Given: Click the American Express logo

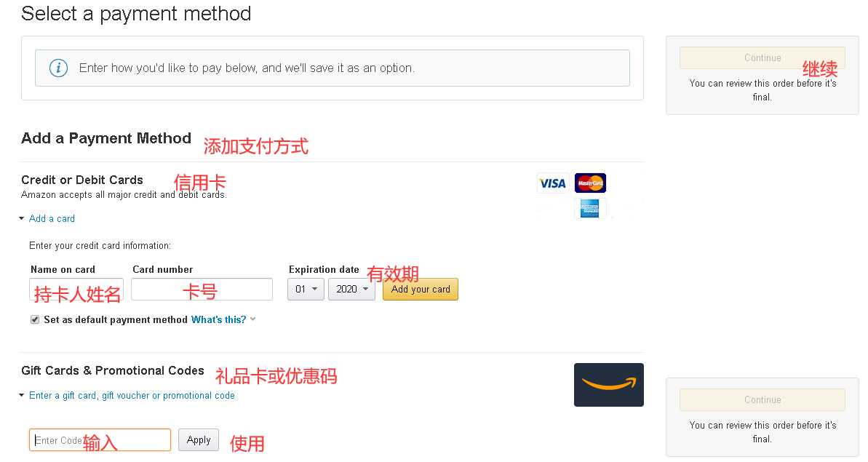Looking at the screenshot, I should 589,209.
